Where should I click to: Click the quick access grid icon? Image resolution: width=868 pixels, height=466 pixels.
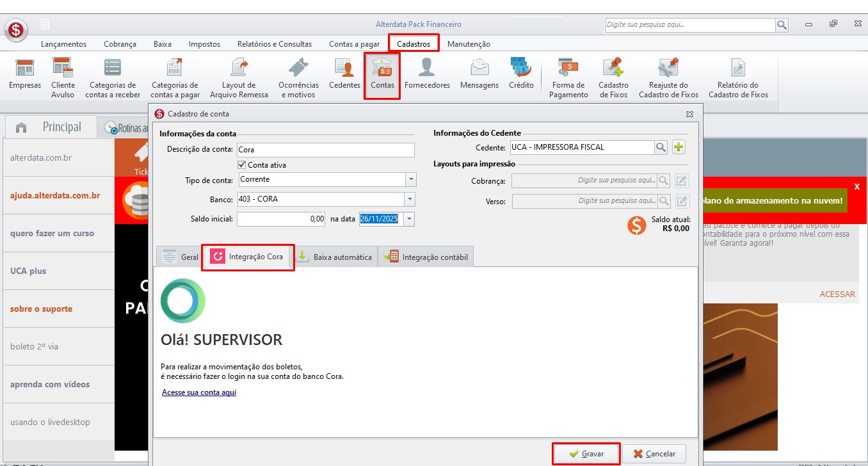[45, 25]
